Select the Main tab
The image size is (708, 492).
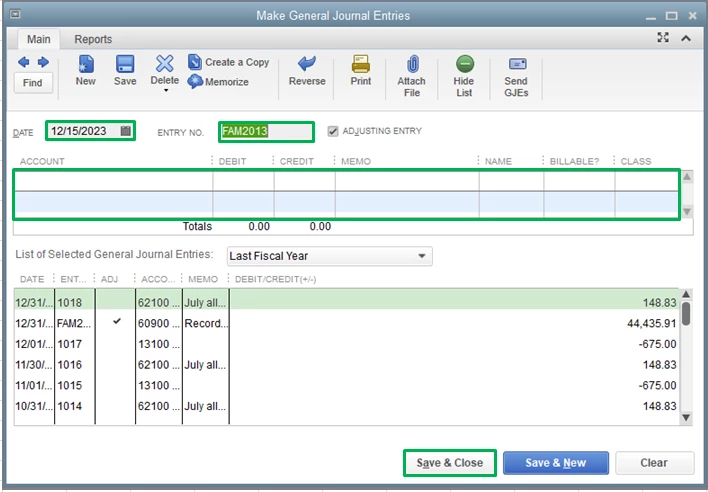(x=39, y=39)
